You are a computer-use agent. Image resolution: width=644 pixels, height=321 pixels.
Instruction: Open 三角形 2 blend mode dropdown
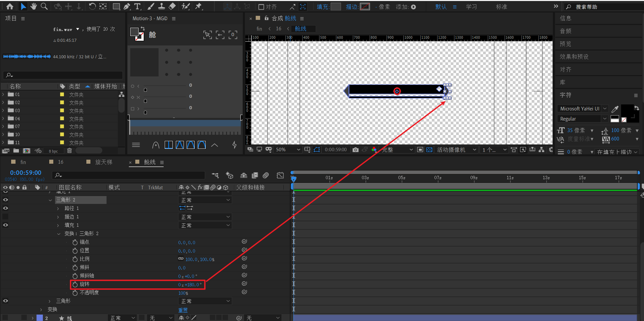(x=205, y=200)
